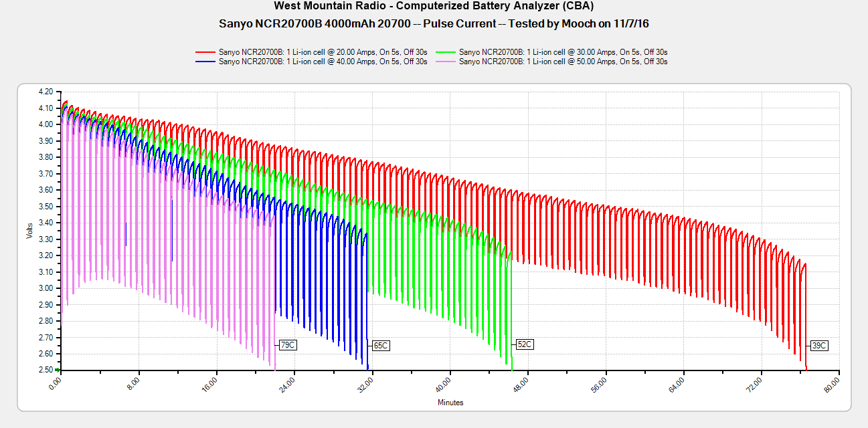Click the 65C temperature data label
The image size is (868, 428).
[380, 346]
